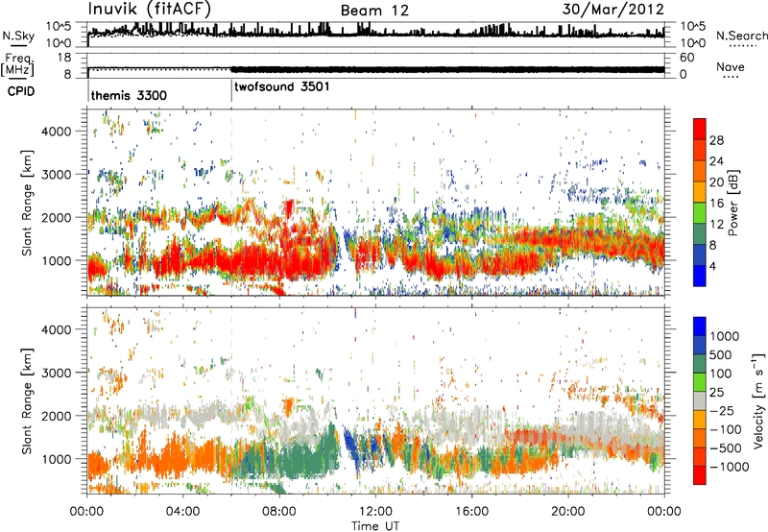Click the date '30/Mar/2012'
The image size is (768, 532).
point(613,10)
